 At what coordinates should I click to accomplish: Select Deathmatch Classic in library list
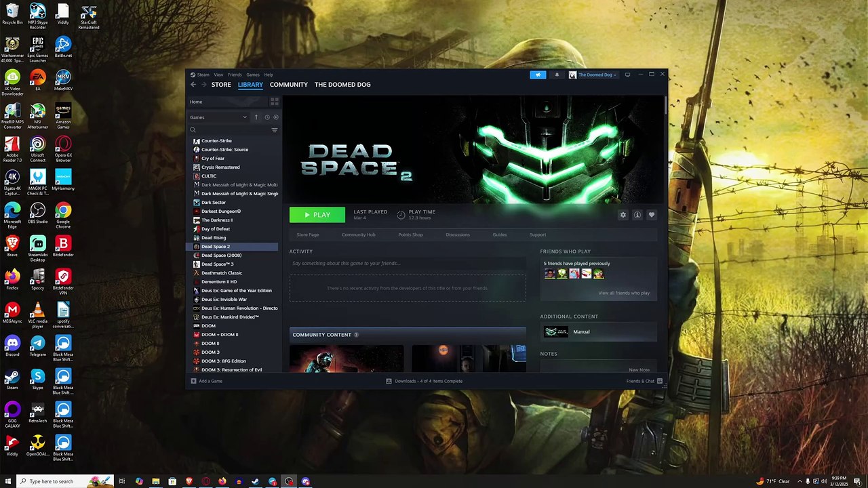pos(232,272)
